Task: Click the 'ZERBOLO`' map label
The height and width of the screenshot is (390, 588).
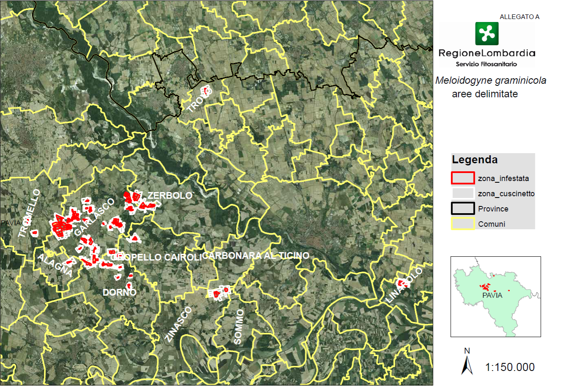Action: tap(171, 195)
